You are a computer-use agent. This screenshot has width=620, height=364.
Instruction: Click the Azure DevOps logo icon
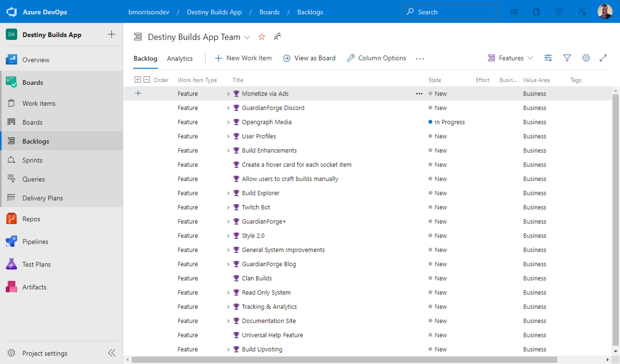click(11, 12)
